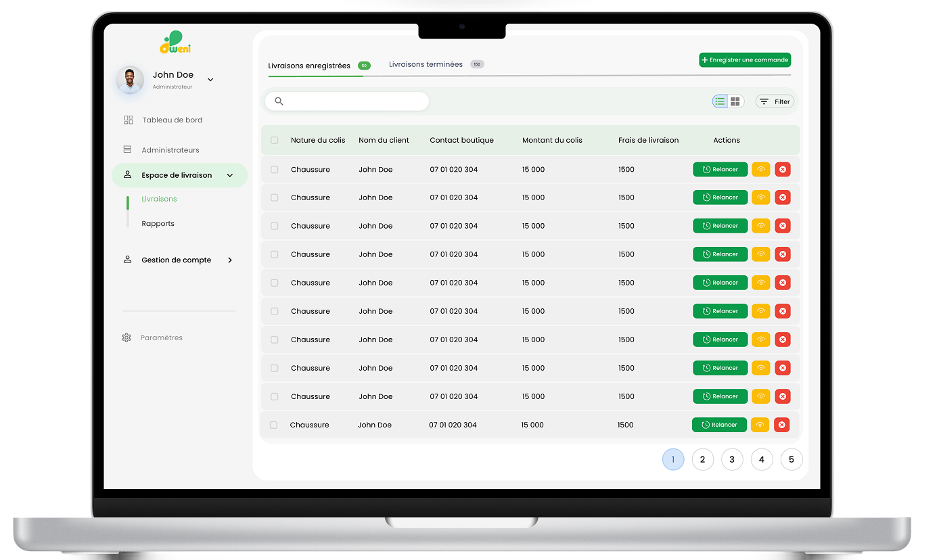
Task: Delete the second row with red X
Action: (x=783, y=197)
